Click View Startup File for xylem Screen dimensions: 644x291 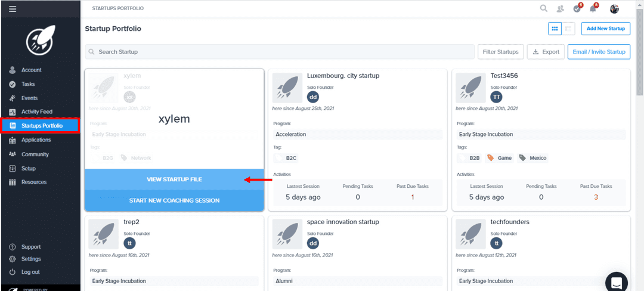coord(174,179)
